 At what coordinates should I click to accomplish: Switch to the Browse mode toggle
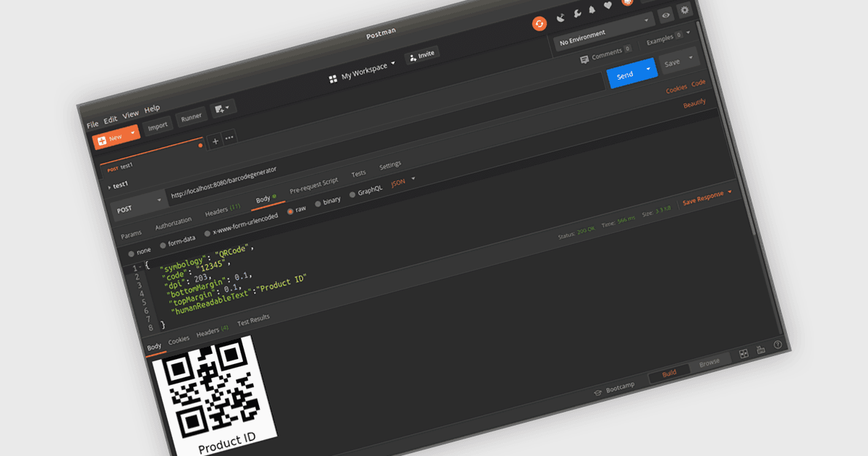point(710,363)
